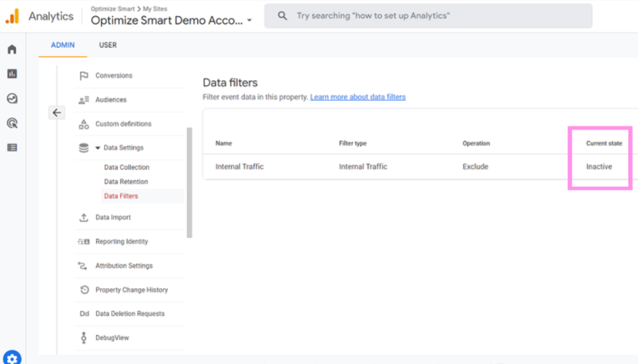Image resolution: width=638 pixels, height=364 pixels.
Task: Open the Internal Traffic filter row
Action: click(x=239, y=166)
